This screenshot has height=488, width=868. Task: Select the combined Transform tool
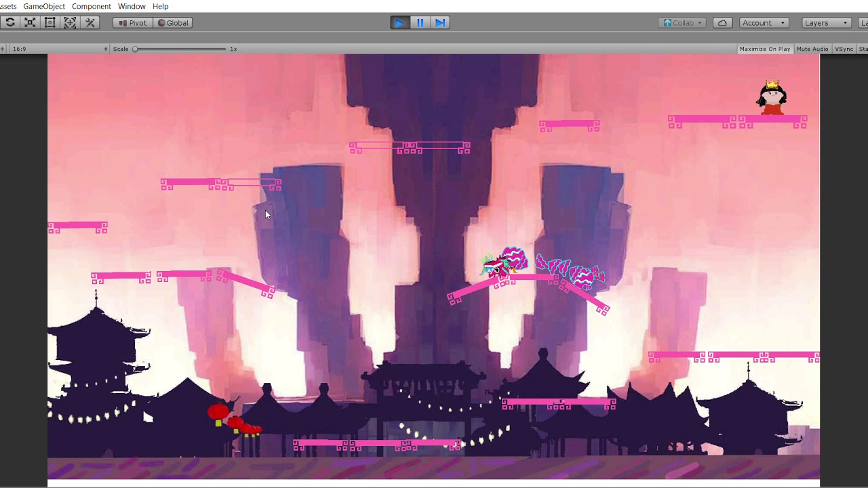point(70,22)
